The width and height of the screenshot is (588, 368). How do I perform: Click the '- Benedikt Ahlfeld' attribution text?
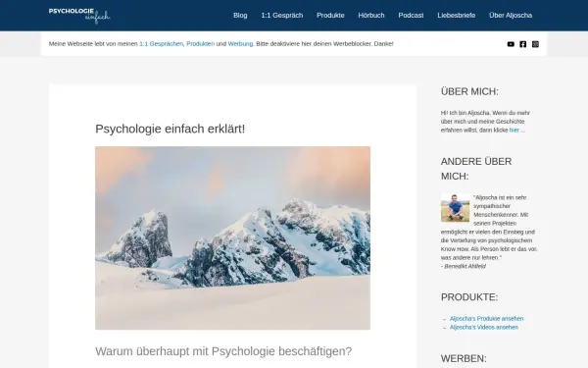tap(464, 266)
